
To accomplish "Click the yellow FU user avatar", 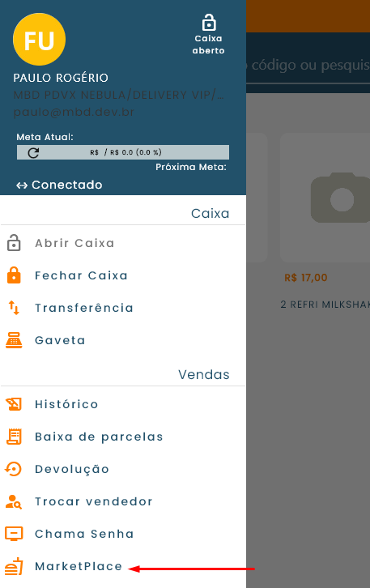I will pos(40,40).
